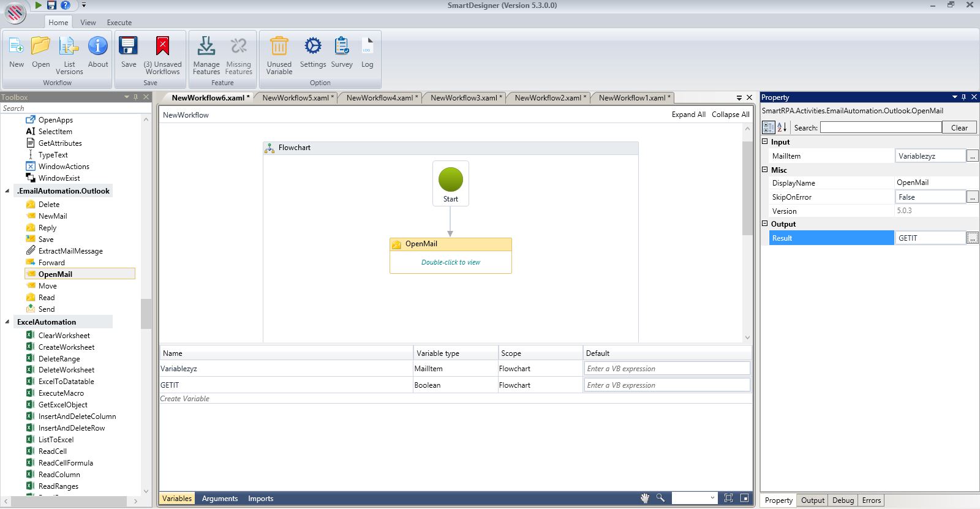Toggle the overview minimap icon
The height and width of the screenshot is (509, 980).
[x=744, y=498]
